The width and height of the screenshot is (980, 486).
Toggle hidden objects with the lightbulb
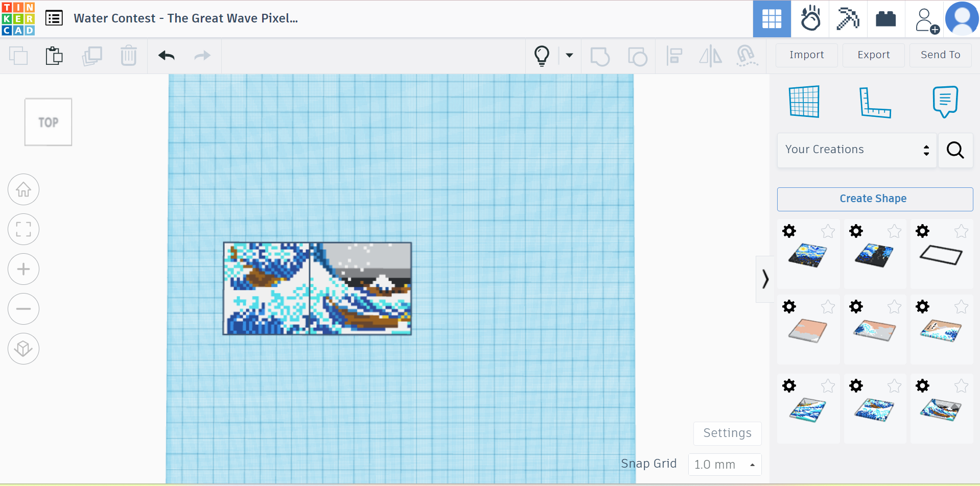click(x=542, y=56)
